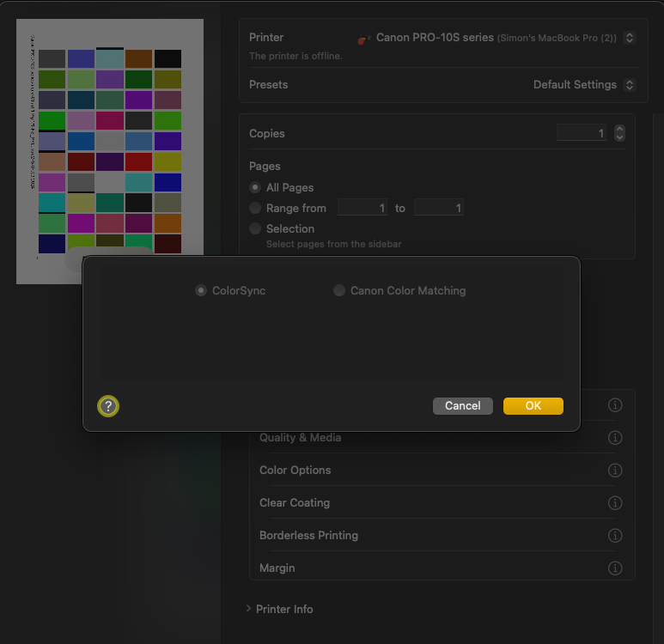Click the help question mark button
The image size is (664, 644).
(108, 406)
